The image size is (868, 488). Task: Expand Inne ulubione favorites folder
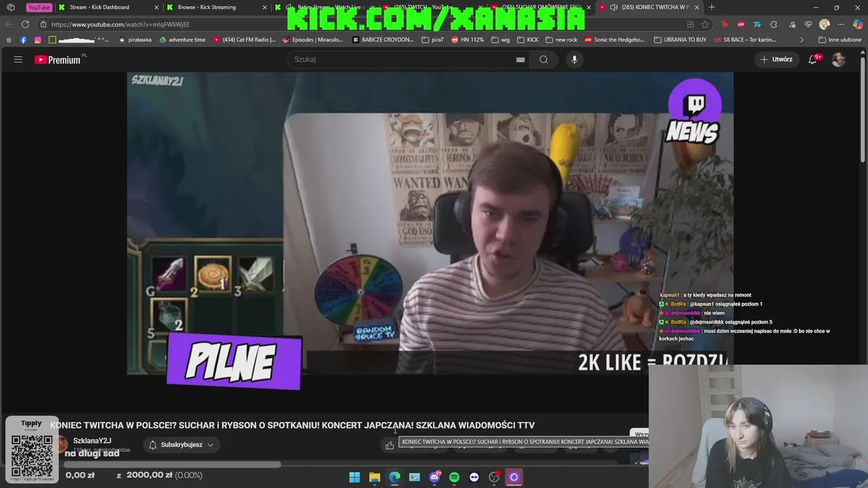point(840,40)
